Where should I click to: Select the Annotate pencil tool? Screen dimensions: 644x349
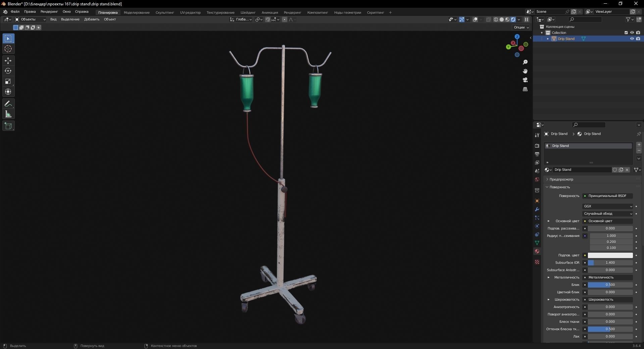click(8, 104)
